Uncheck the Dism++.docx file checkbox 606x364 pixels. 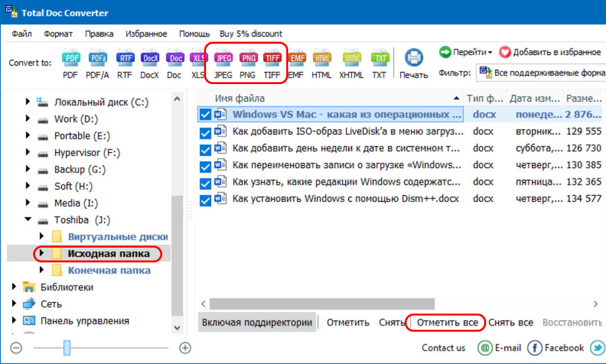point(205,201)
